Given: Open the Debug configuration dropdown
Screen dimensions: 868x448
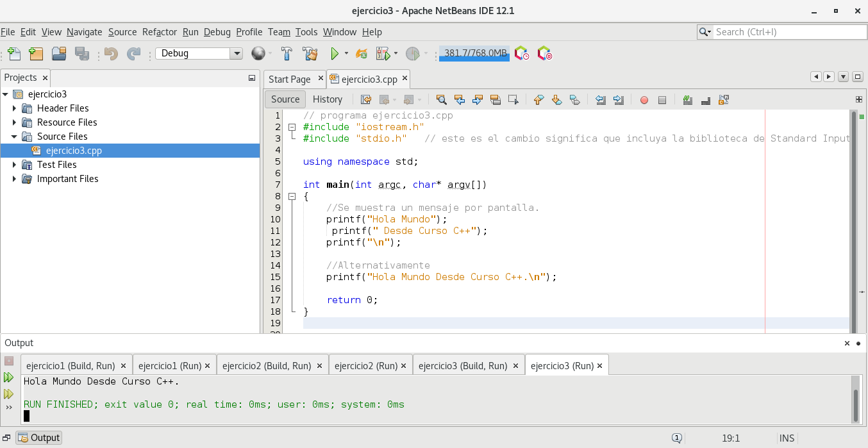Looking at the screenshot, I should pyautogui.click(x=237, y=54).
